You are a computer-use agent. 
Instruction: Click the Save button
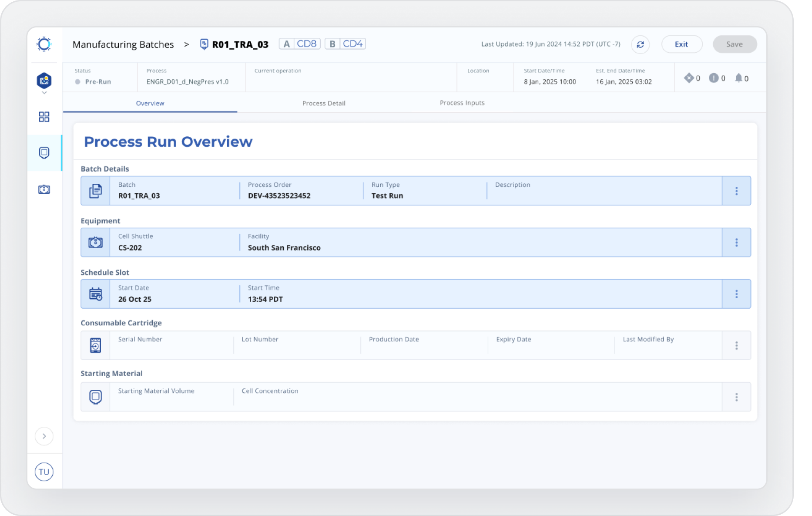pyautogui.click(x=735, y=44)
